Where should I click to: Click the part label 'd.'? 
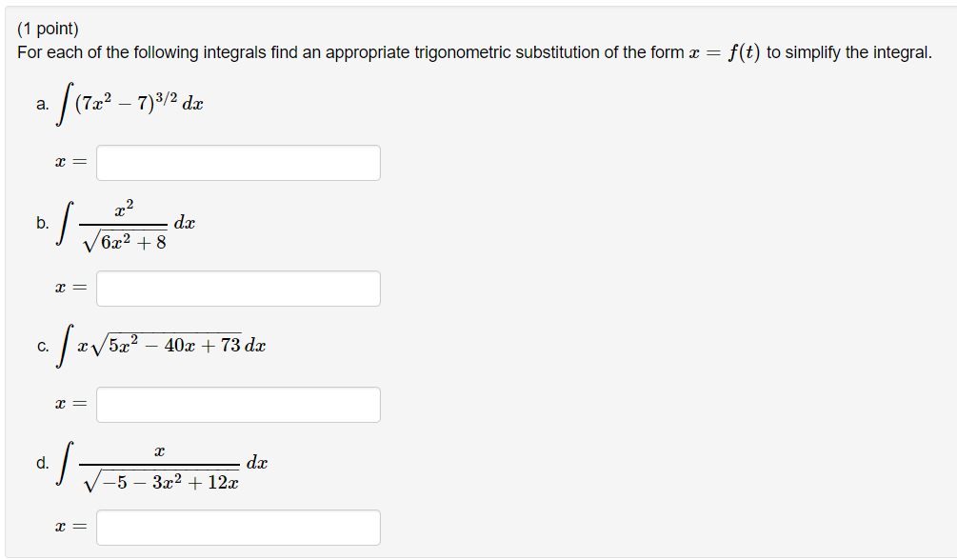41,464
